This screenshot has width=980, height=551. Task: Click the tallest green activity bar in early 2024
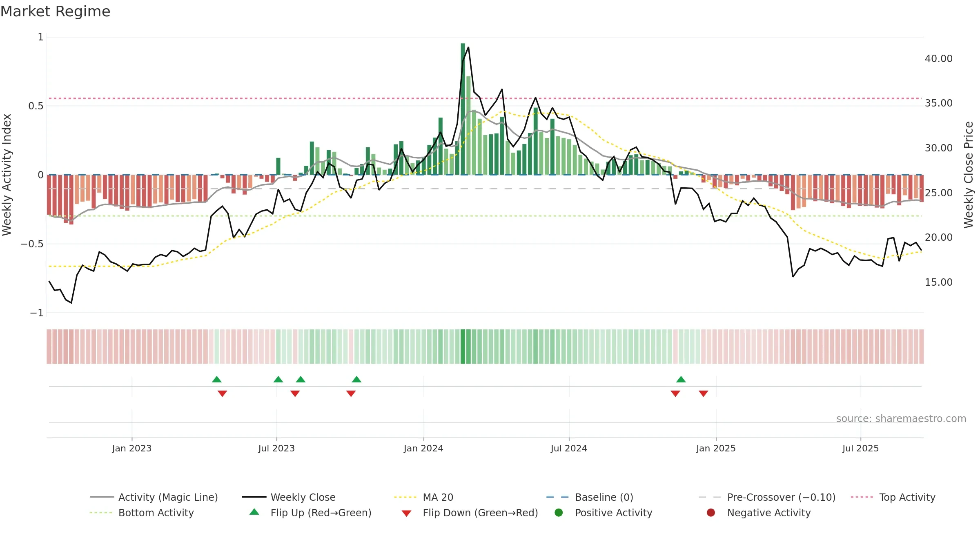pos(463,109)
